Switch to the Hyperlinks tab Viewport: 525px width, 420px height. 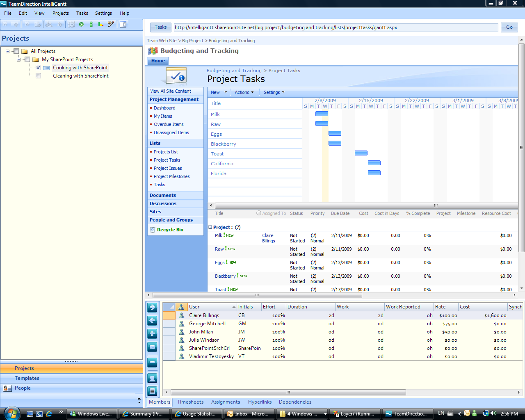[260, 402]
